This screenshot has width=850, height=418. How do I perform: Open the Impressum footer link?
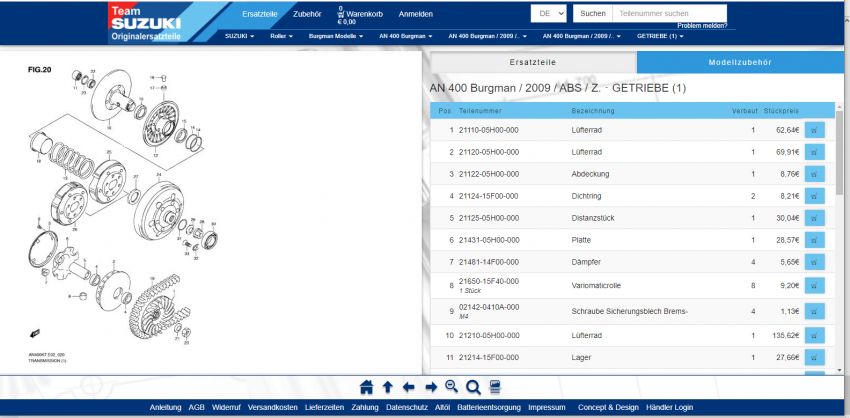pos(546,407)
